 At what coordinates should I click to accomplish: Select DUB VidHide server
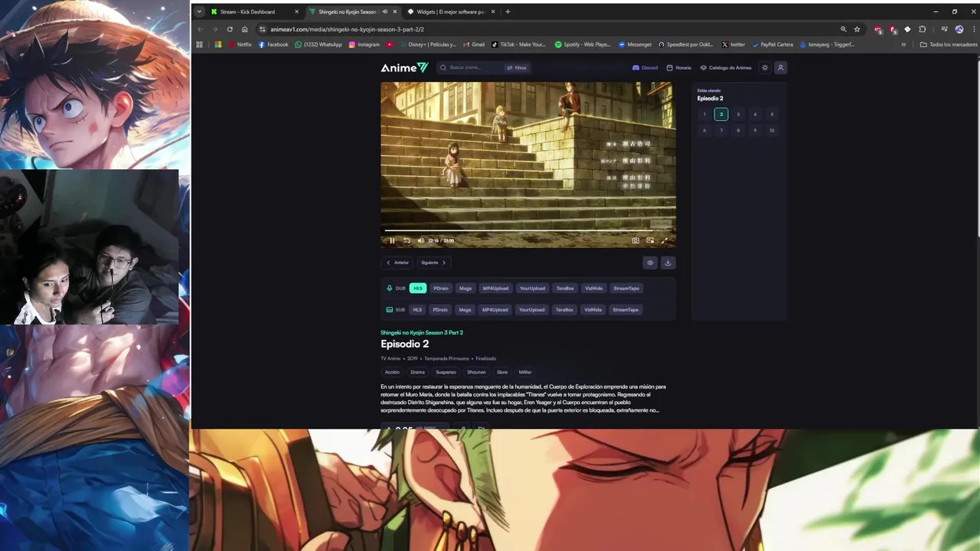[594, 289]
